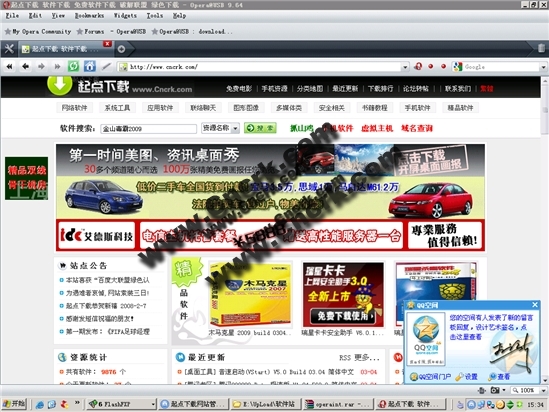Click the 虚拟主机 red link

click(377, 128)
